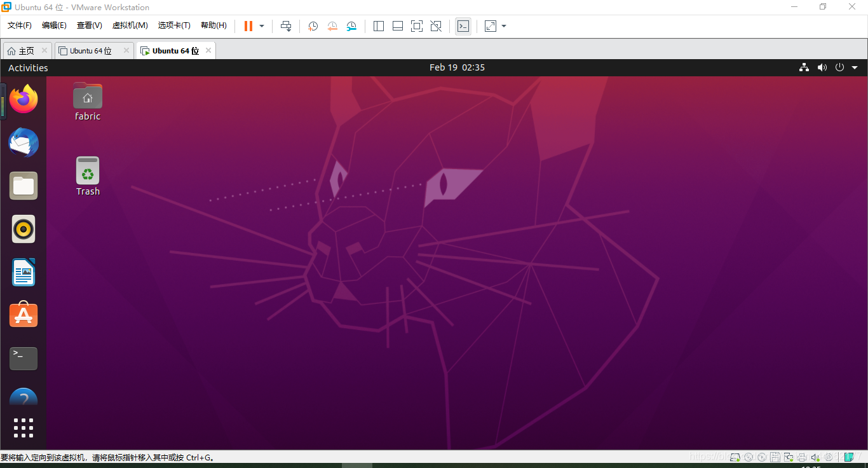
Task: Click the speaker volume icon in Ubuntu top bar
Action: (822, 67)
